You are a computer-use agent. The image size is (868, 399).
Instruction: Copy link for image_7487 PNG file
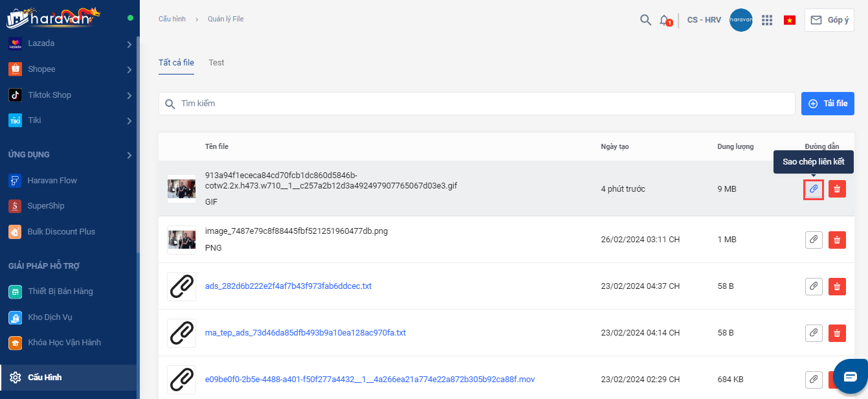(814, 240)
